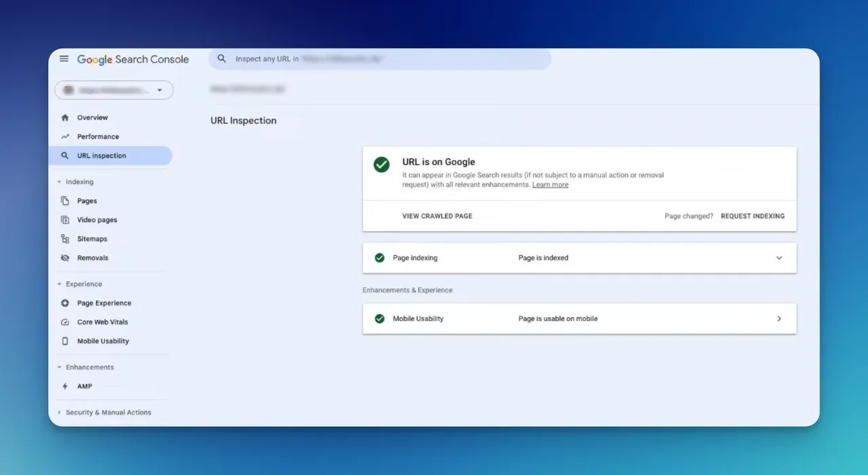868x475 pixels.
Task: Click the 'URL is on Google' heading
Action: [x=439, y=162]
